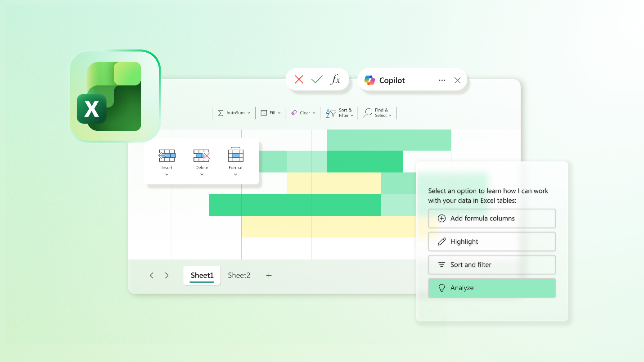Click the Sort & Filter A-Z funnel icon
This screenshot has width=644, height=362.
[x=331, y=113]
